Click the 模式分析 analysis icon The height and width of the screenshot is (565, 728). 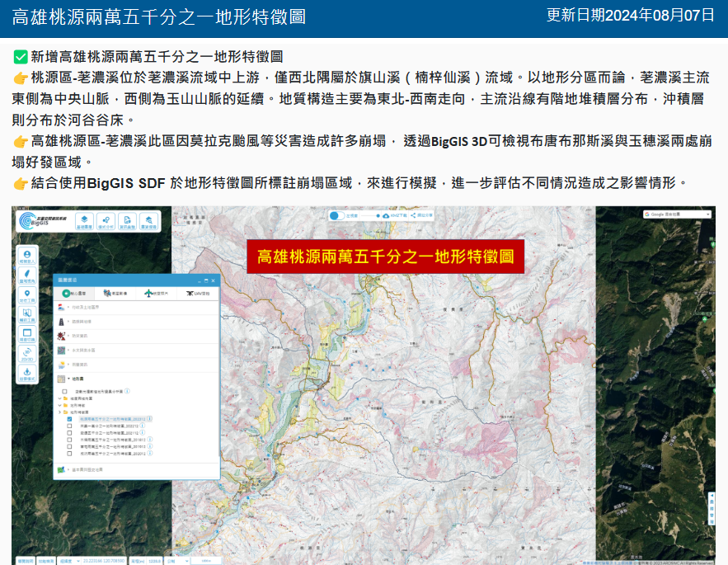pyautogui.click(x=106, y=220)
